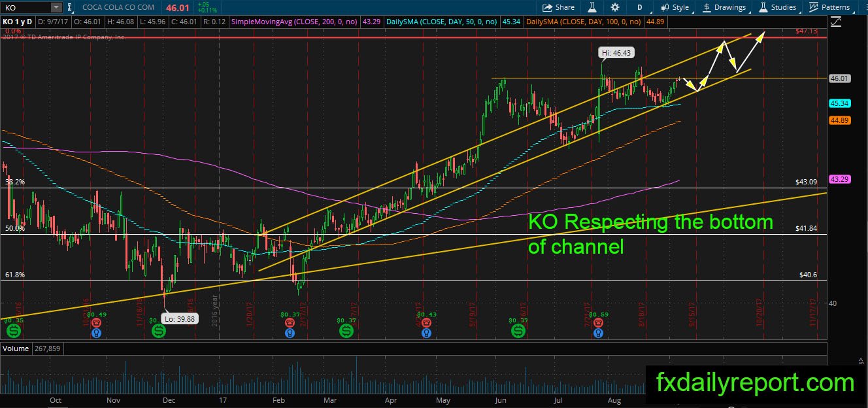Click the 46.01 price bubble on axis

tap(839, 78)
